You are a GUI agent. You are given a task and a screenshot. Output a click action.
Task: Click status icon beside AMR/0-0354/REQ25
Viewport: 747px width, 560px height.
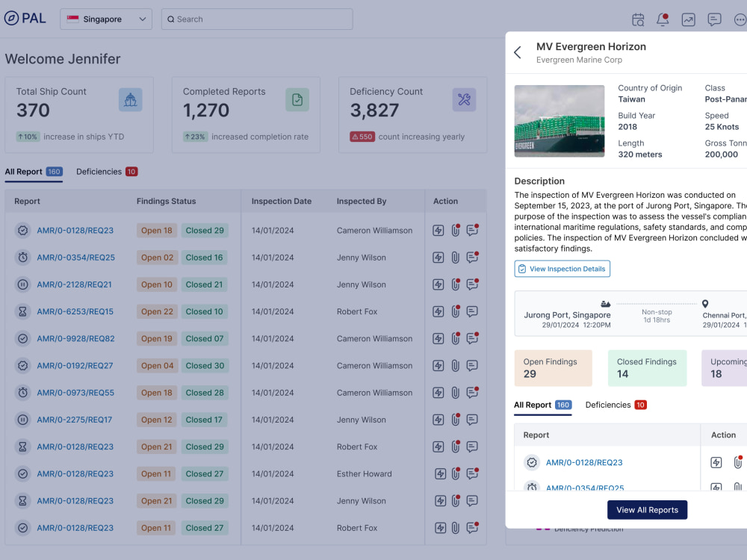[22, 258]
